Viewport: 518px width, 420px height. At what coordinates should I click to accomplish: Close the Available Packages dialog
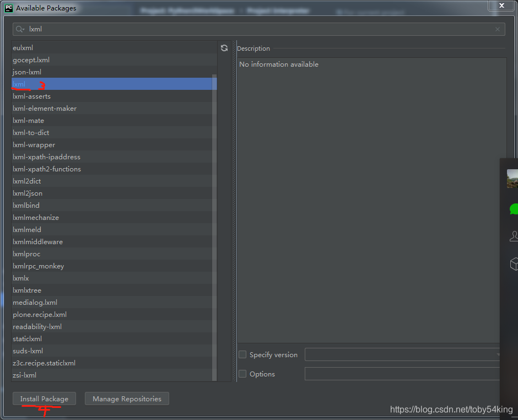pos(501,6)
